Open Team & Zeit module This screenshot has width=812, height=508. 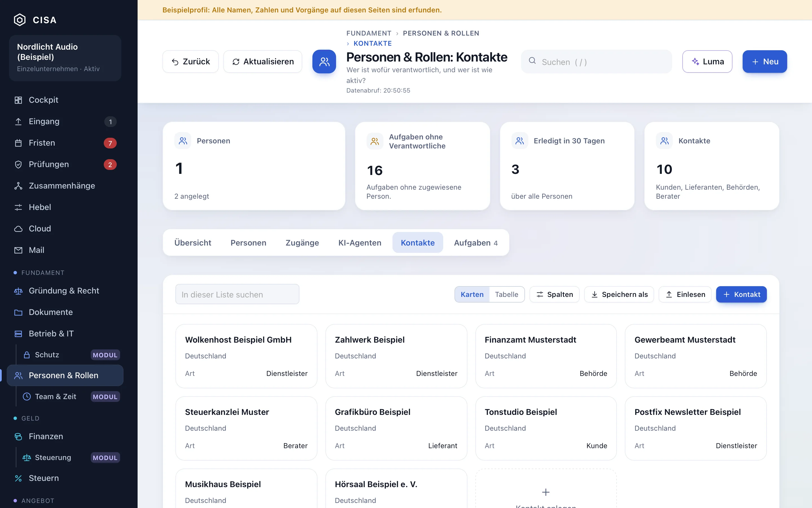tap(71, 397)
